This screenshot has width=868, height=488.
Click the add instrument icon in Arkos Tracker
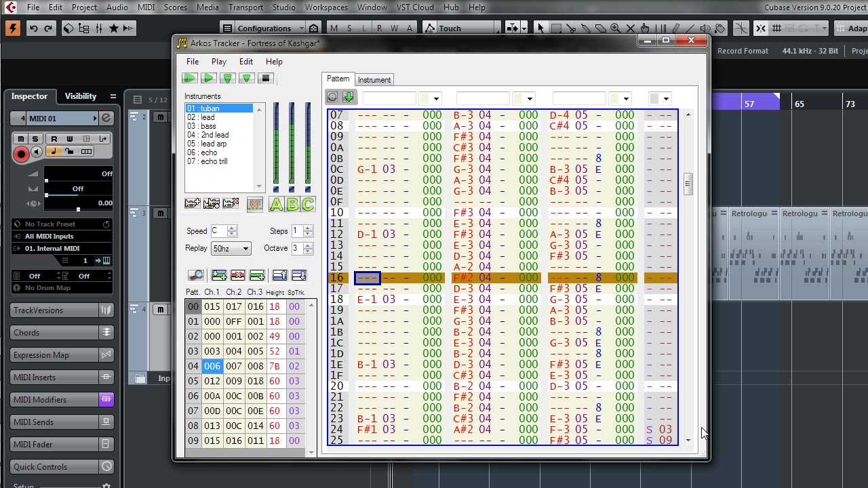(192, 204)
